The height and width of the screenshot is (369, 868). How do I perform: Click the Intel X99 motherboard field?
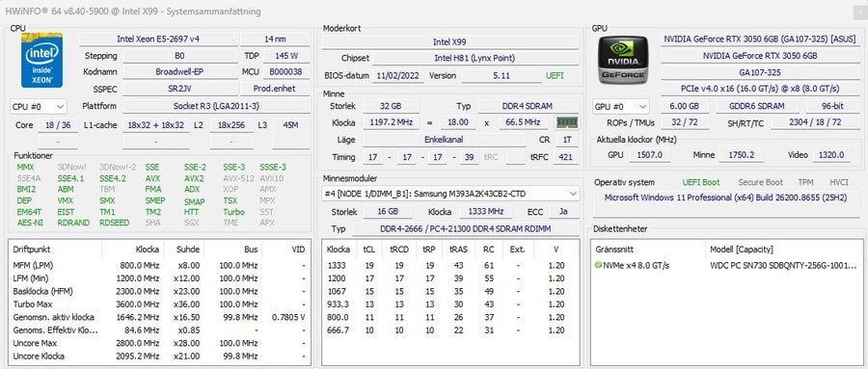coord(450,42)
